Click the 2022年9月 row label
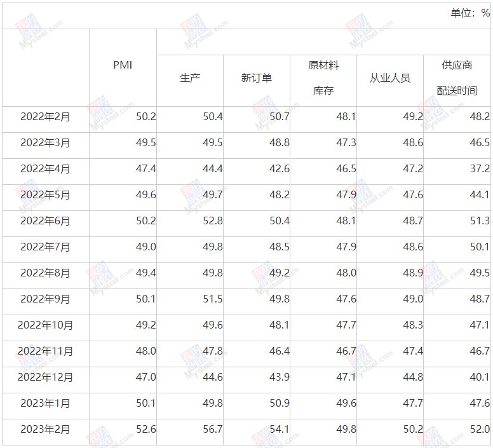Screen dimensions: 493x448 pyautogui.click(x=45, y=299)
